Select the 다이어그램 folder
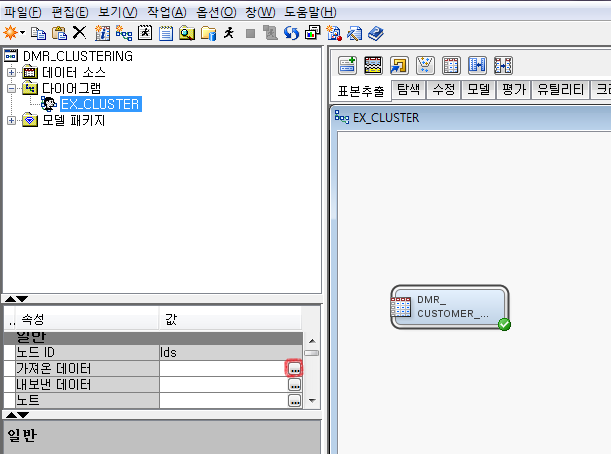611x454 pixels. [71, 88]
